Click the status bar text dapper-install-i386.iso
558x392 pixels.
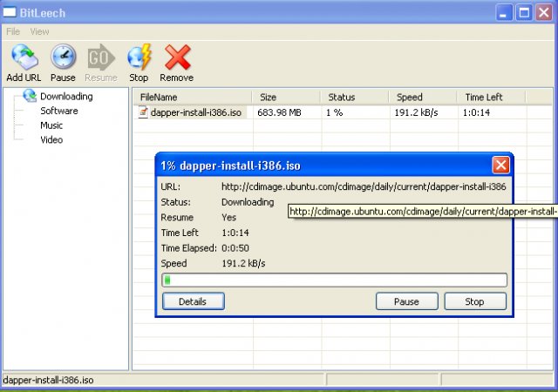pyautogui.click(x=48, y=381)
